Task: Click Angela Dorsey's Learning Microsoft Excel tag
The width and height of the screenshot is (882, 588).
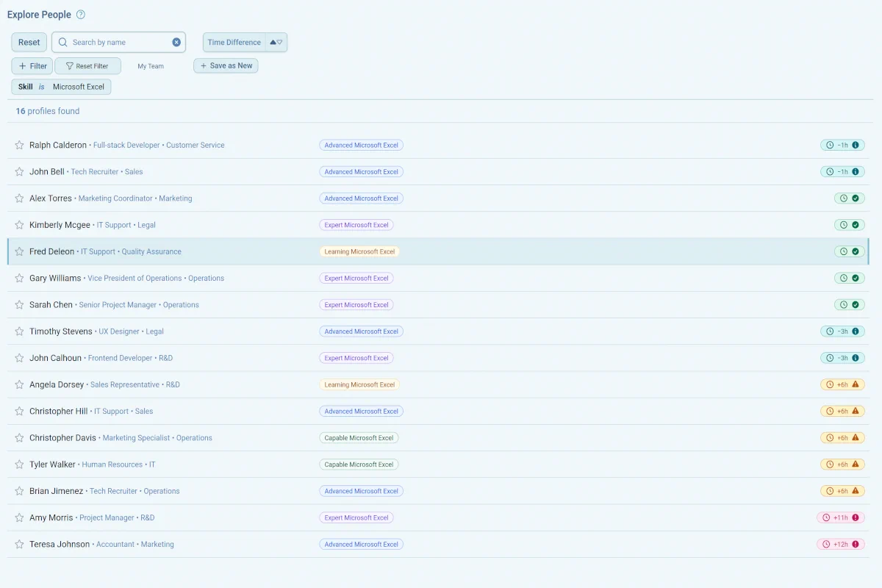Action: click(x=359, y=384)
